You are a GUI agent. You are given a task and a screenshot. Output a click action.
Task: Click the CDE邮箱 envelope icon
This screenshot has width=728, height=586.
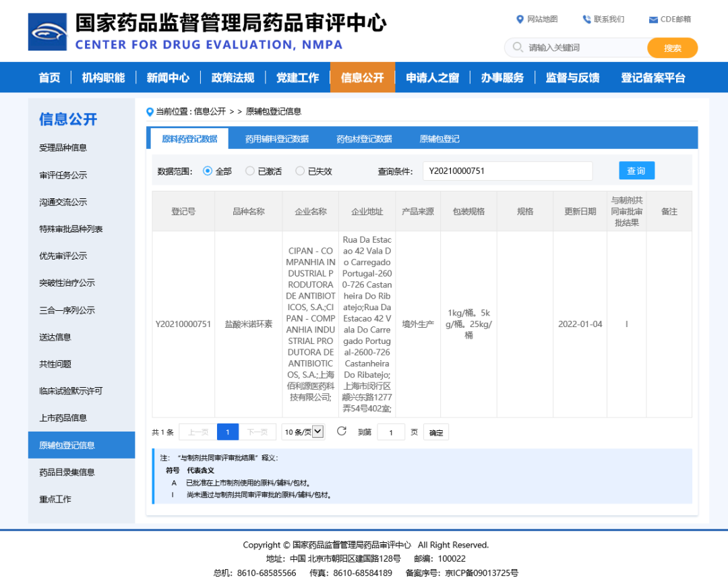tap(653, 20)
